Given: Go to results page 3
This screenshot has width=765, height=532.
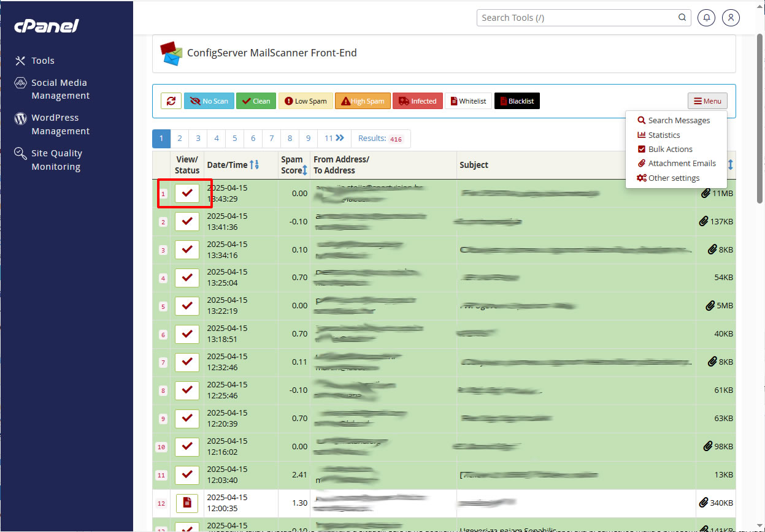Looking at the screenshot, I should point(198,139).
